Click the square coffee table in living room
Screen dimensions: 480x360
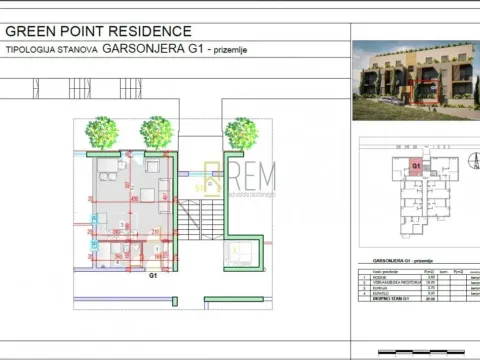(x=147, y=195)
